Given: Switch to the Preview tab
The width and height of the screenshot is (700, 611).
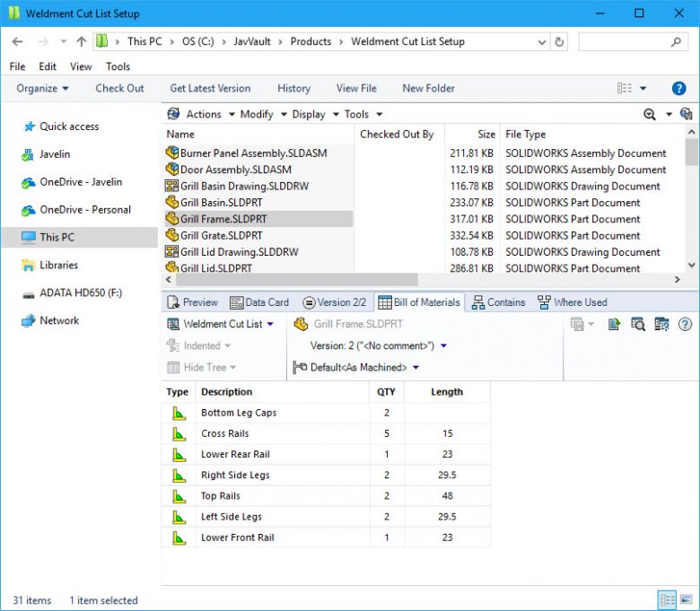Looking at the screenshot, I should pyautogui.click(x=192, y=302).
